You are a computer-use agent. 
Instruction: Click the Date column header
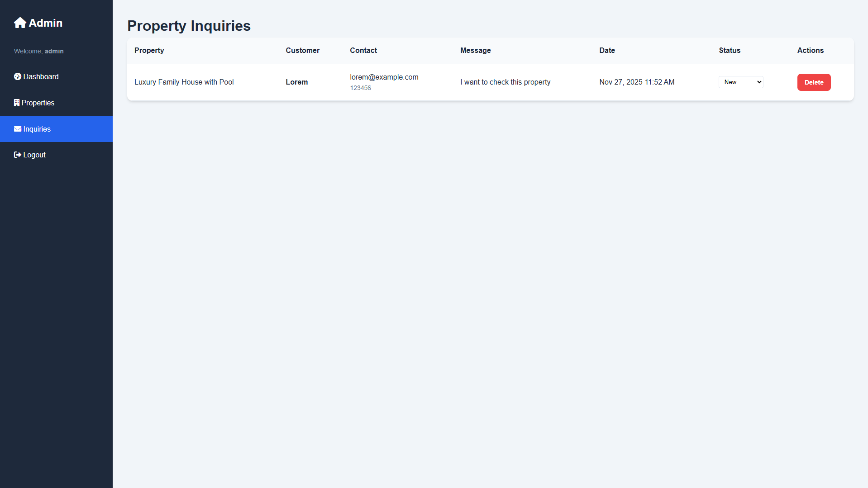(607, 50)
